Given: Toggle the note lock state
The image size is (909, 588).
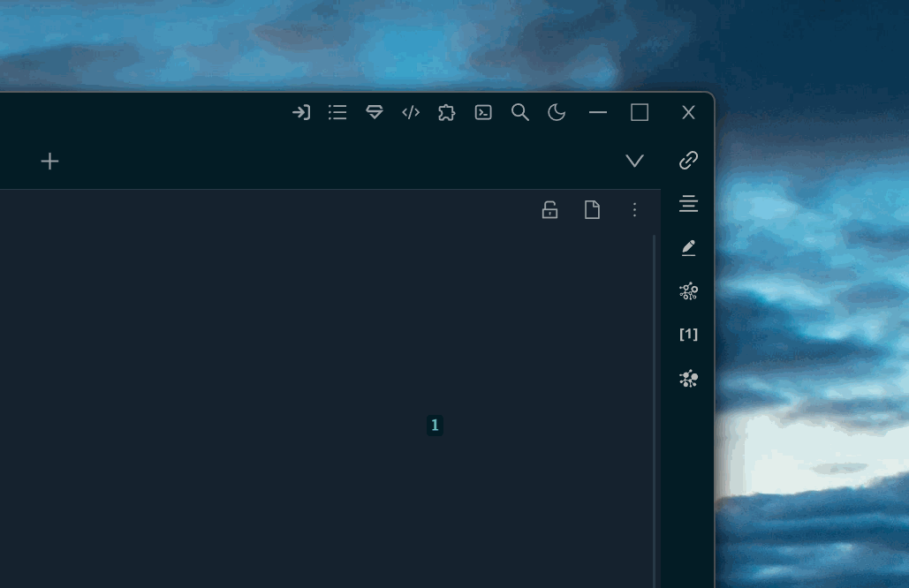Looking at the screenshot, I should 549,210.
